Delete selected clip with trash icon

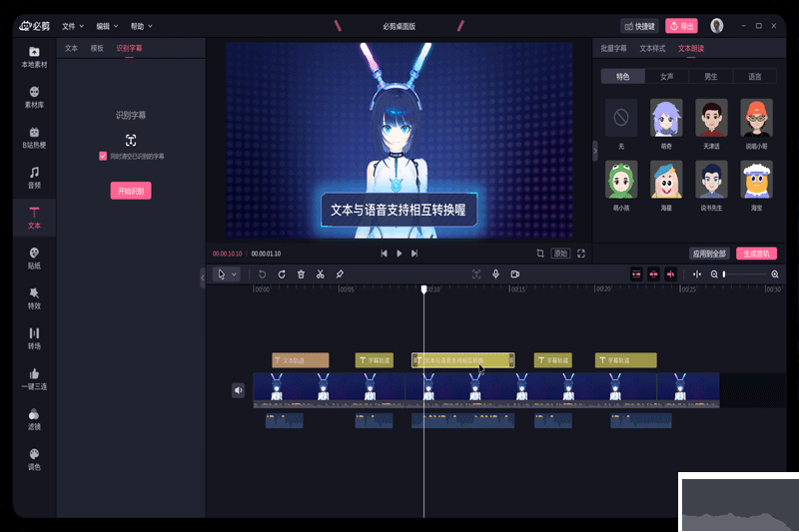301,273
